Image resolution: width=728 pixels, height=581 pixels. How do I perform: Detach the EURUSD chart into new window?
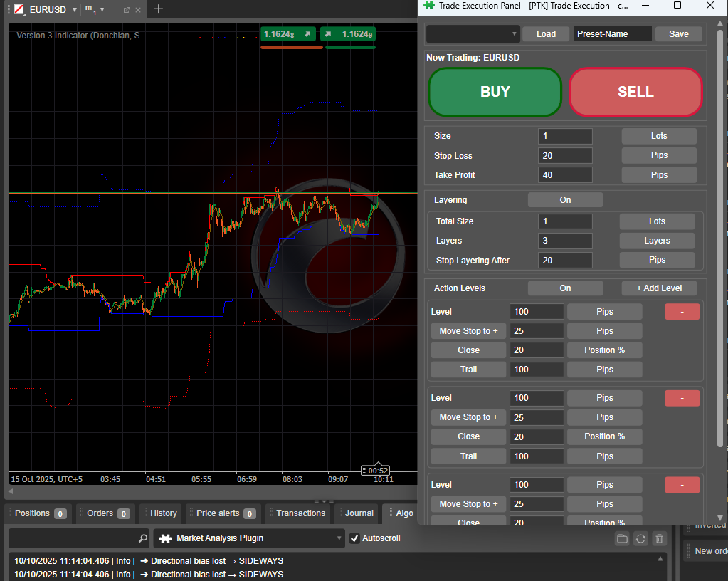click(x=127, y=10)
